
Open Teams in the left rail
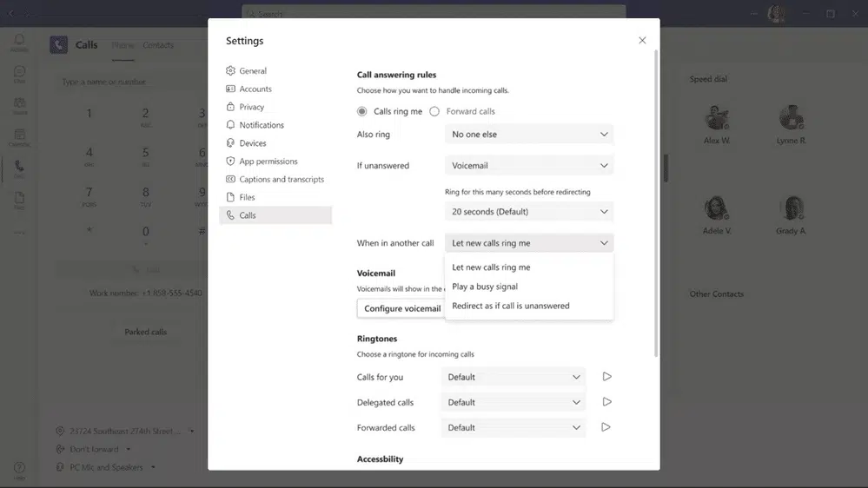tap(19, 106)
